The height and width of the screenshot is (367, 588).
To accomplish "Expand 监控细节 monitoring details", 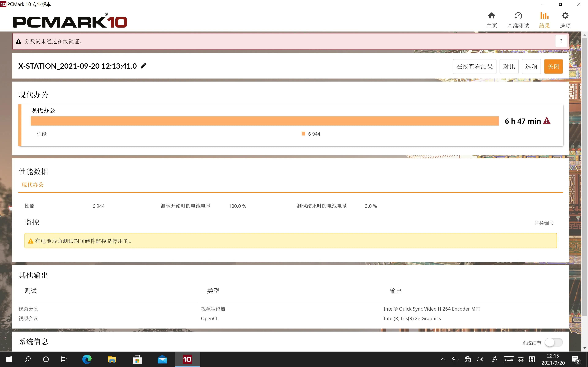I will pos(544,223).
